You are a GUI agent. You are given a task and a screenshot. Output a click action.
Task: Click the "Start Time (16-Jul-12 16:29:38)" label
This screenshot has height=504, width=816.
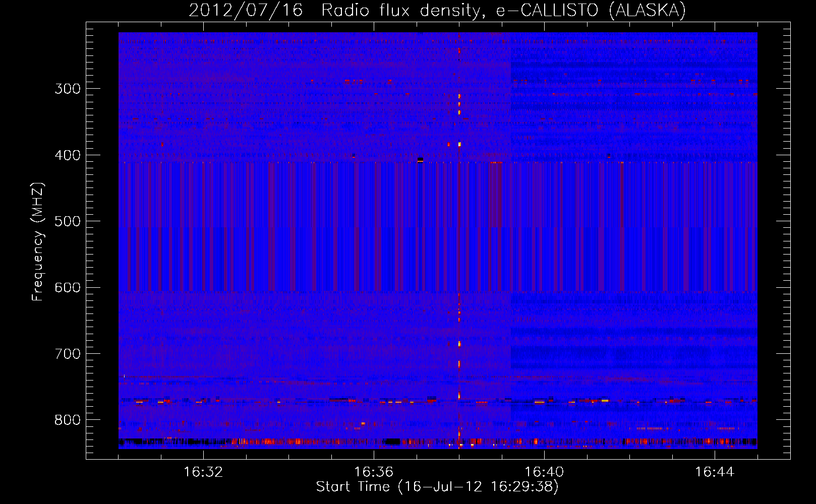(x=437, y=487)
